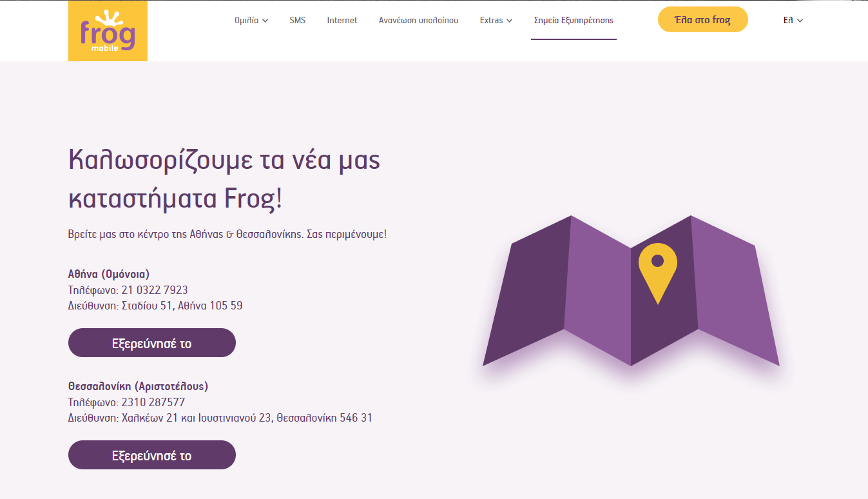Open the Ελ language selector
This screenshot has height=499, width=868.
793,21
